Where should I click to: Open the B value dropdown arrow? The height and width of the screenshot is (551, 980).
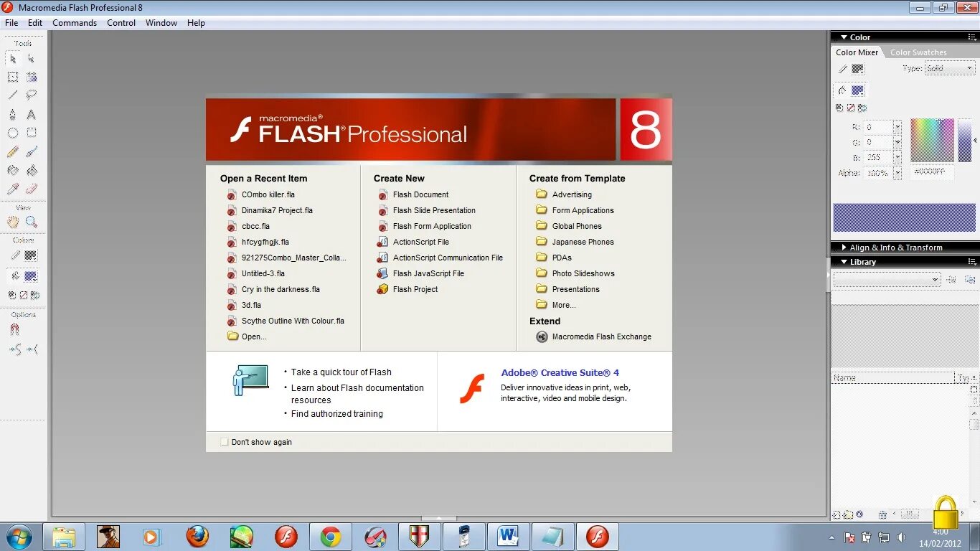click(x=897, y=158)
